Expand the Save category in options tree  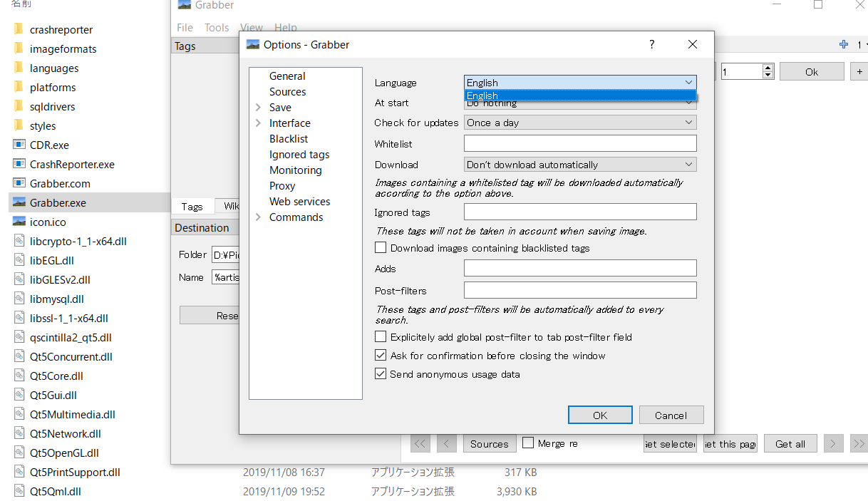(x=258, y=108)
